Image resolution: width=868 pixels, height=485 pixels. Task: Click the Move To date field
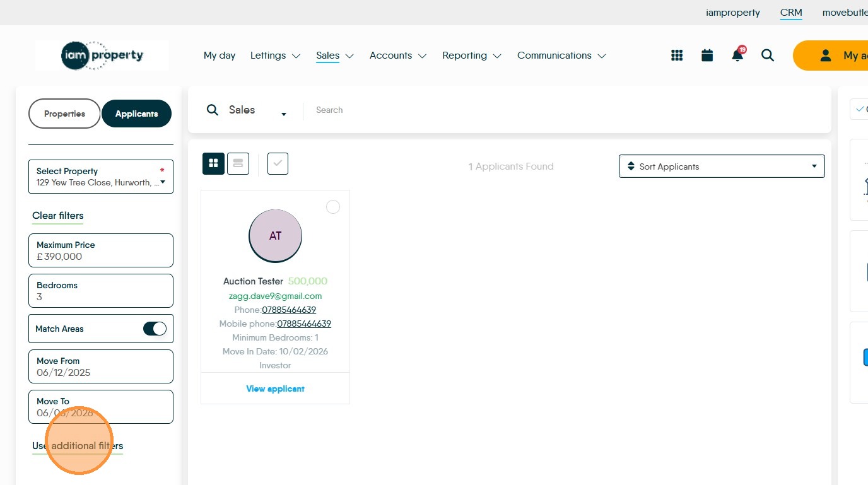101,407
